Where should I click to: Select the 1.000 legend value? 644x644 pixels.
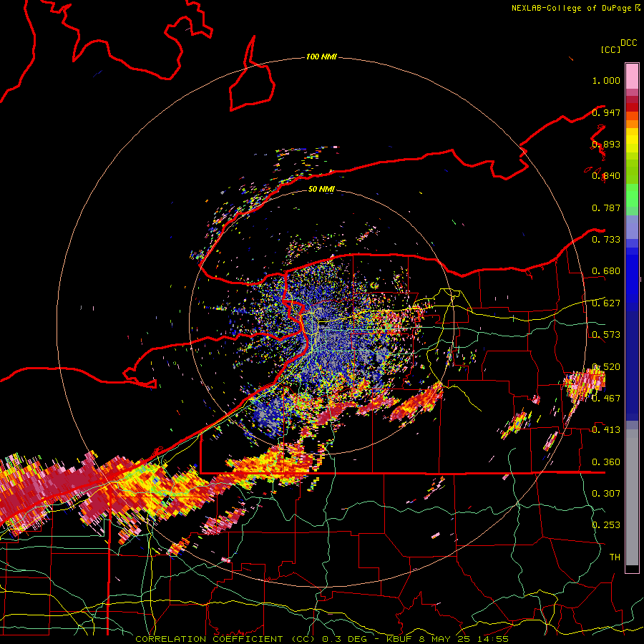(606, 80)
